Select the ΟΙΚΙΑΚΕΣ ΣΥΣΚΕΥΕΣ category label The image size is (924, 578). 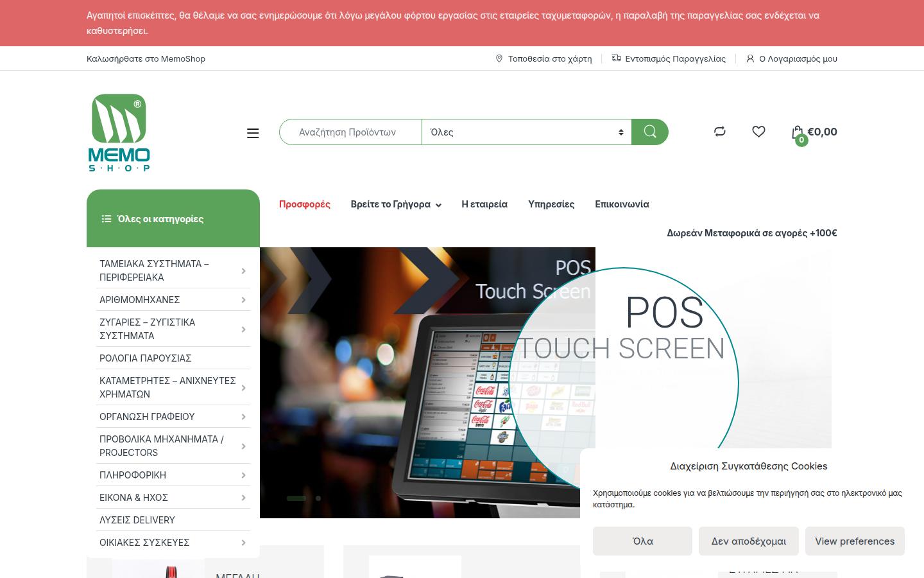click(144, 543)
